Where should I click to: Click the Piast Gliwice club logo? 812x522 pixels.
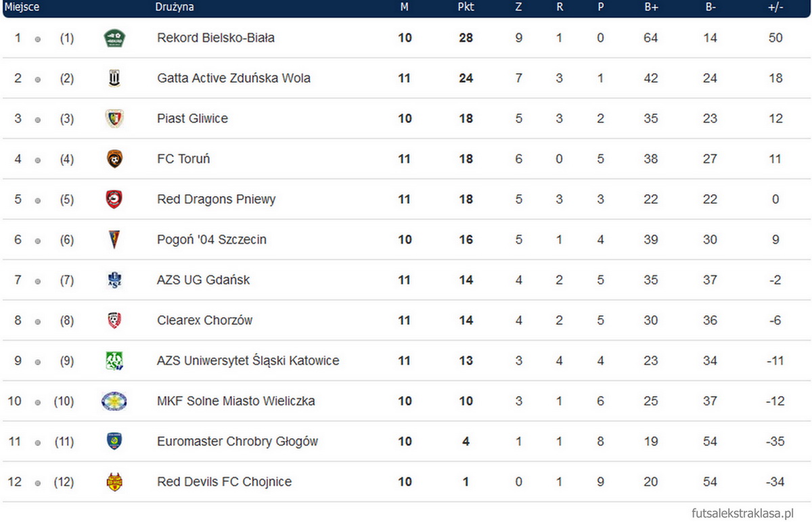pos(113,118)
